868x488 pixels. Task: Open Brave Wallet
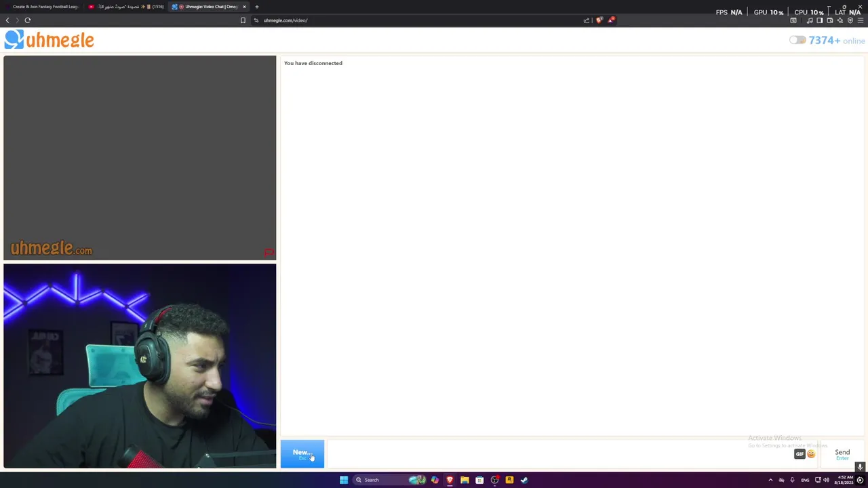coord(830,20)
